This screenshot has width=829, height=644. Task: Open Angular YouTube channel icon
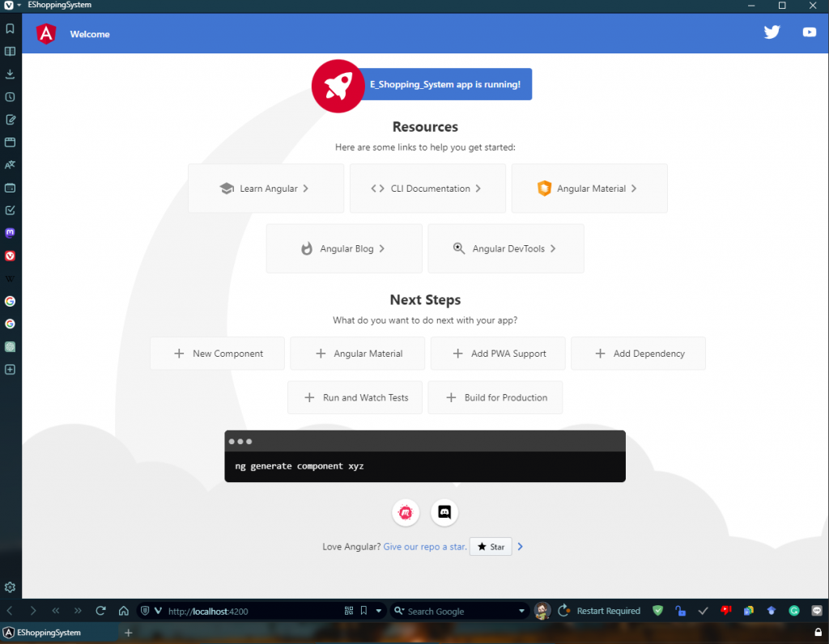point(809,32)
